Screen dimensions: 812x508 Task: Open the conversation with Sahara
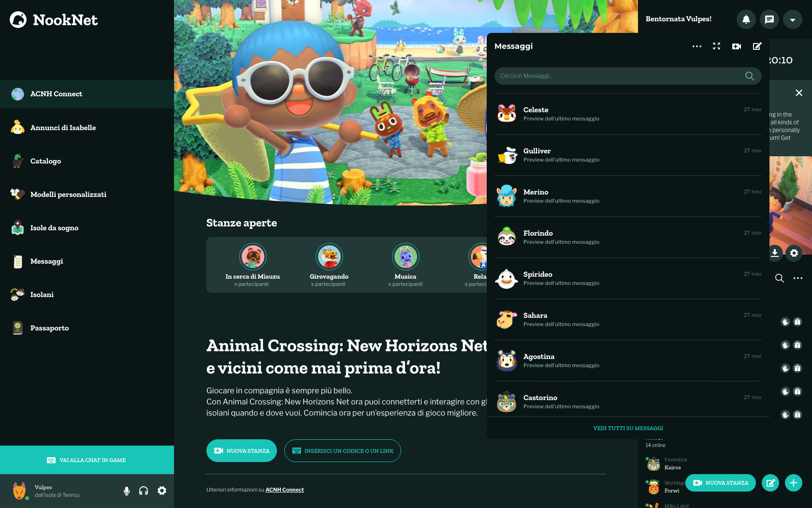tap(628, 319)
